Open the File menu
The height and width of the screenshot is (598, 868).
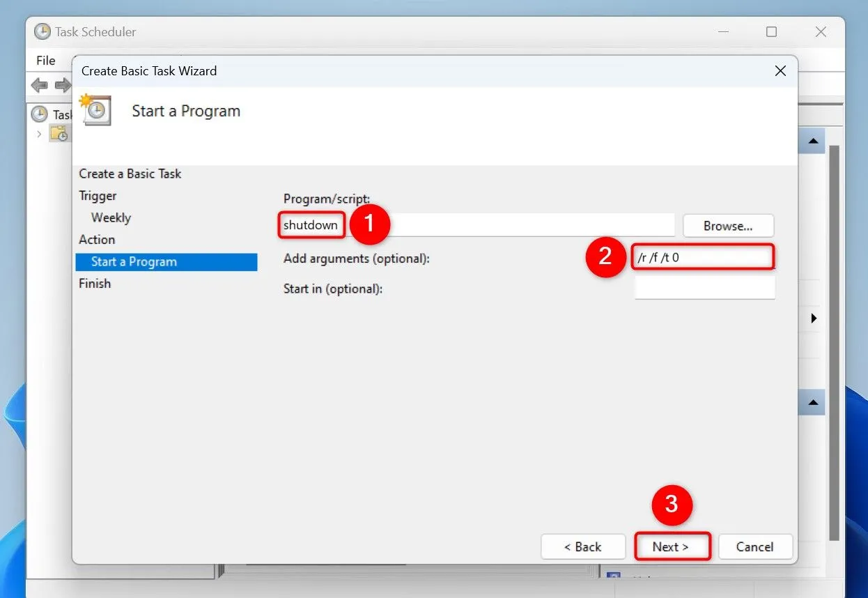(45, 61)
